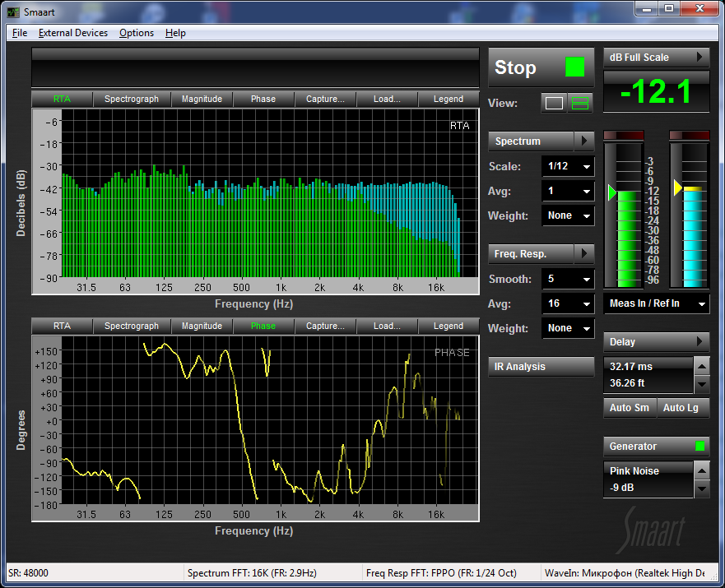Open the IR Analysis button
The height and width of the screenshot is (588, 725).
tap(541, 367)
